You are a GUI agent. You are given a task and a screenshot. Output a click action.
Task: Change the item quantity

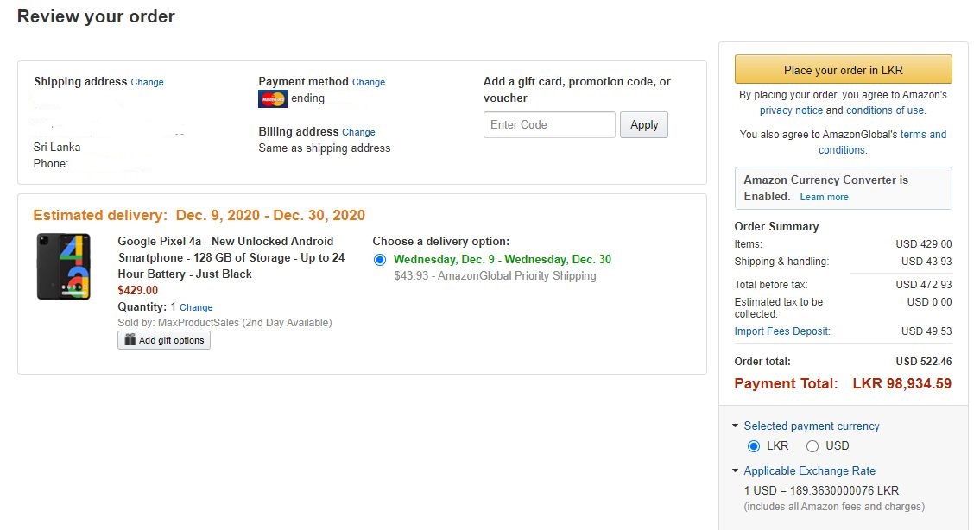tap(196, 307)
